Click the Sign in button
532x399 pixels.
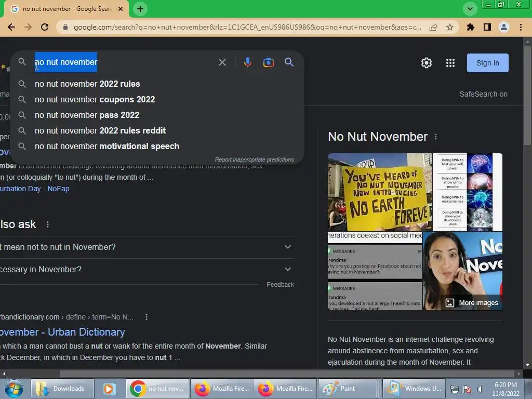tap(487, 63)
